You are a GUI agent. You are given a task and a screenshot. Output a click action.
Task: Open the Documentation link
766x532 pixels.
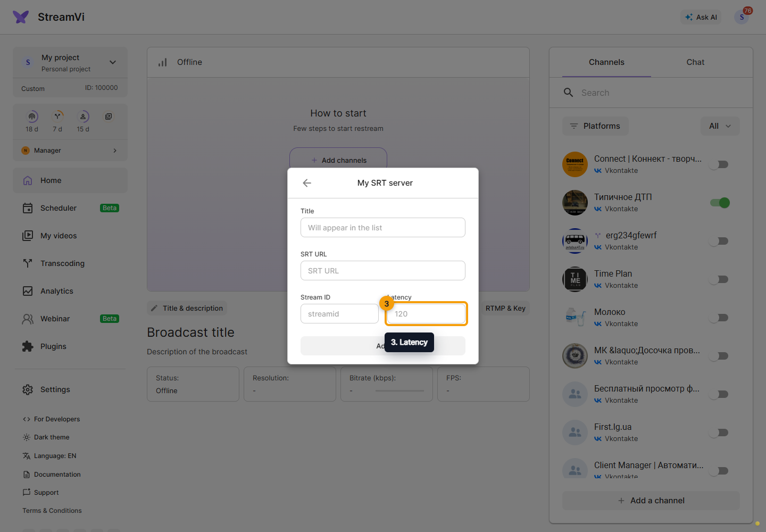coord(52,475)
